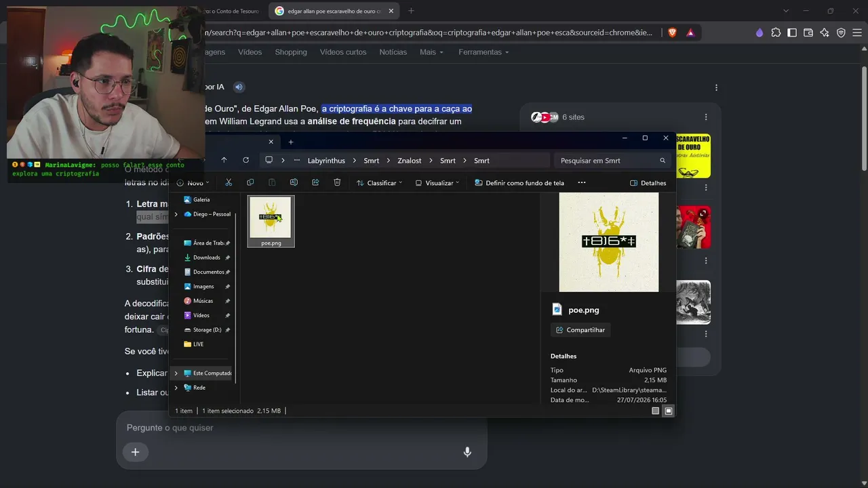The image size is (868, 488).
Task: Open the Mais dropdown in Google filters
Action: 431,52
